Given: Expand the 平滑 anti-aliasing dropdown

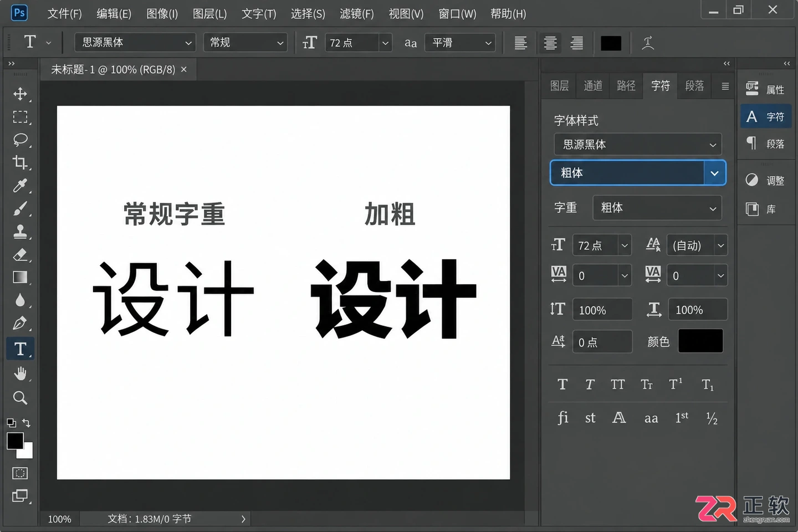Looking at the screenshot, I should click(x=460, y=43).
